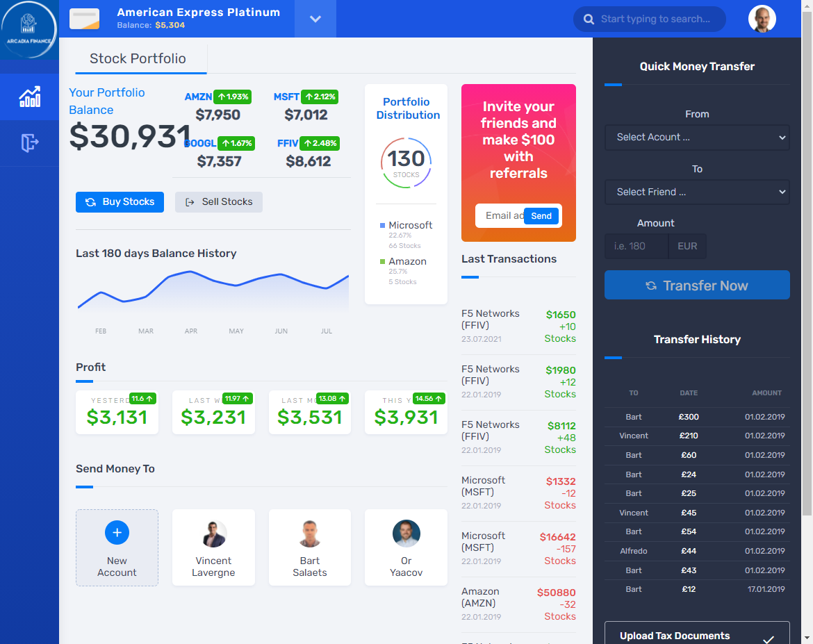Click the 11.97 profit badge on Last Week card
Image resolution: width=813 pixels, height=644 pixels.
[x=238, y=399]
